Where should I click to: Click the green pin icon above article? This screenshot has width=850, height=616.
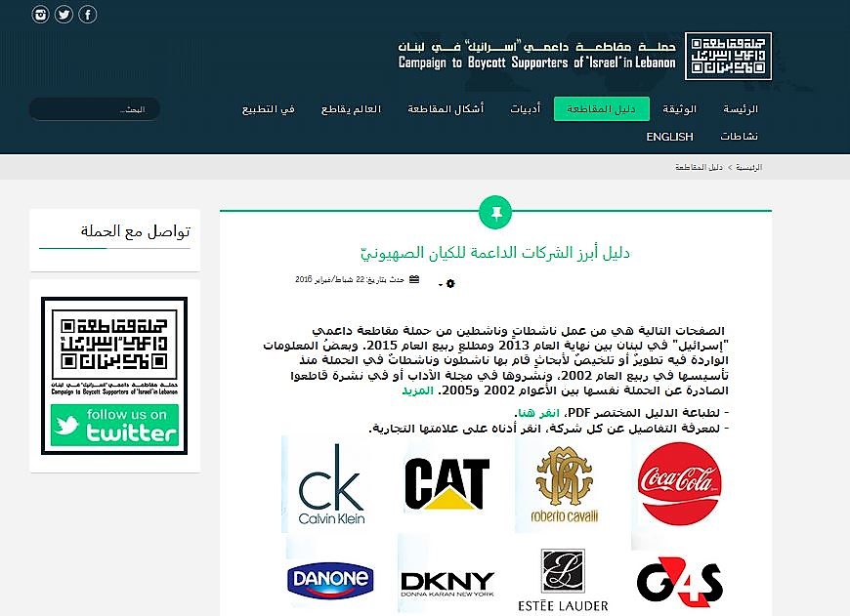click(x=495, y=213)
